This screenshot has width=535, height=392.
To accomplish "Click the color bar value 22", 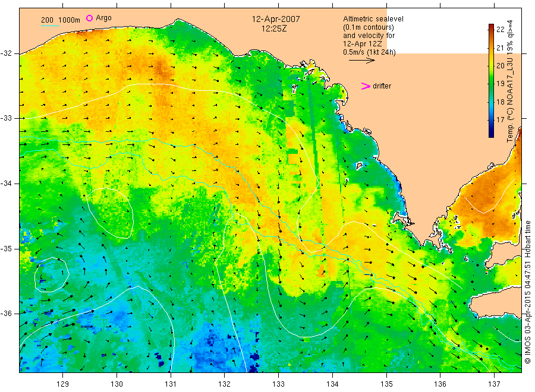I will 500,29.
